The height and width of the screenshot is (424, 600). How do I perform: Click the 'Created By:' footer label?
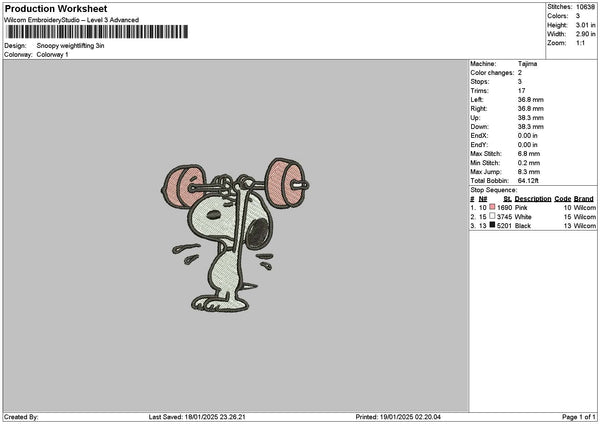click(x=21, y=417)
